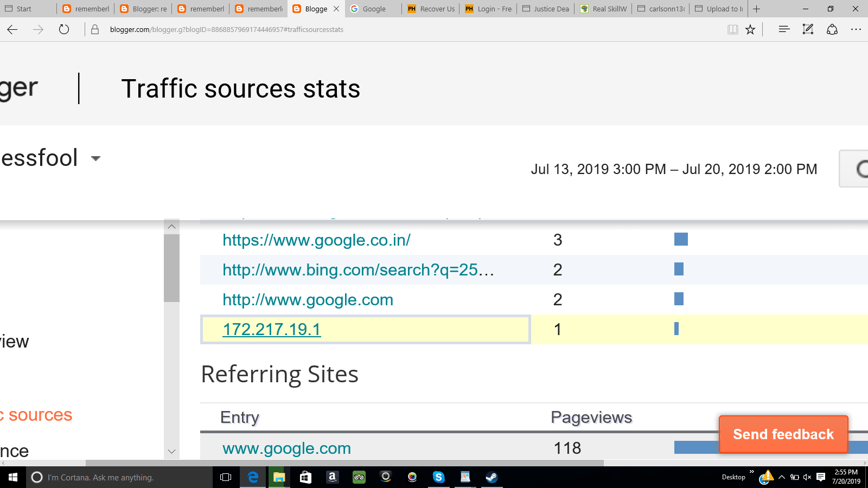The height and width of the screenshot is (488, 868).
Task: Click the Cortana search box
Action: pos(119,477)
